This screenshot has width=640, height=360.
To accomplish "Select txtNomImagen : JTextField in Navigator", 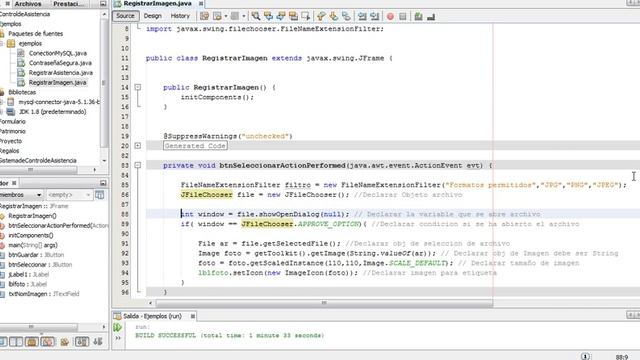I will (44, 294).
